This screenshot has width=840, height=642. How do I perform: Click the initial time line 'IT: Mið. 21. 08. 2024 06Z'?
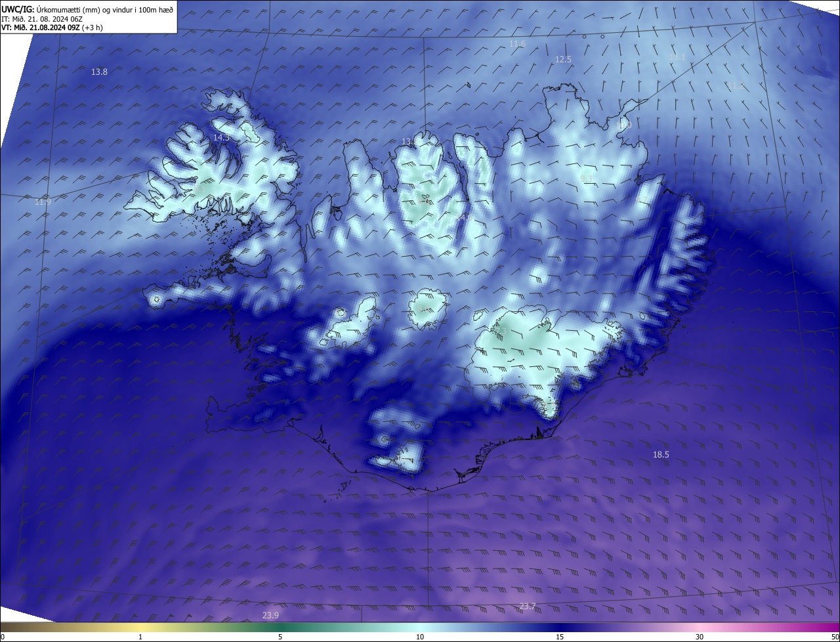click(x=41, y=19)
